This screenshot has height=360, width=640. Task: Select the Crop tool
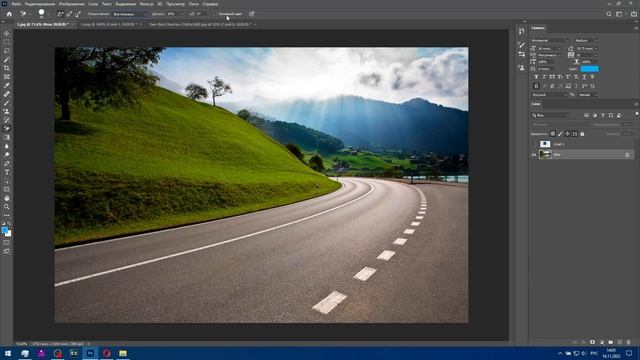point(7,68)
